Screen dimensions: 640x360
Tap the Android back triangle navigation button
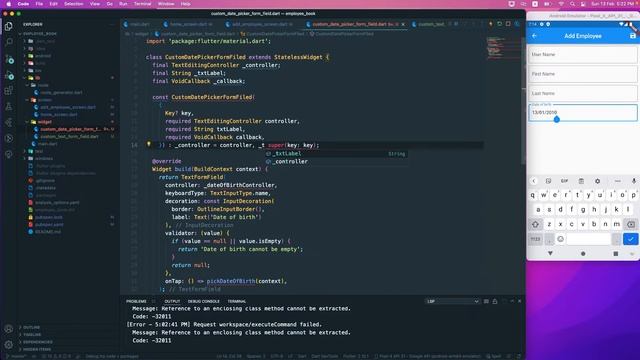click(x=550, y=253)
